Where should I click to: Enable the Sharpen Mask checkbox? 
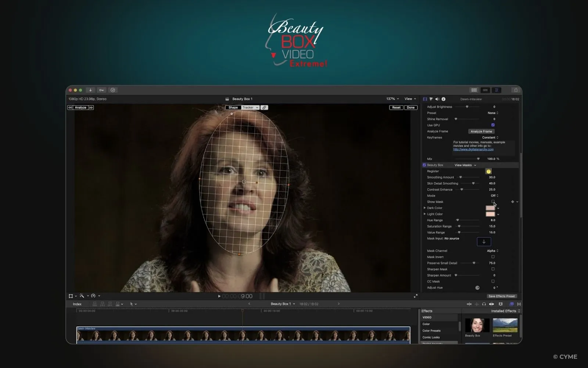[493, 269]
